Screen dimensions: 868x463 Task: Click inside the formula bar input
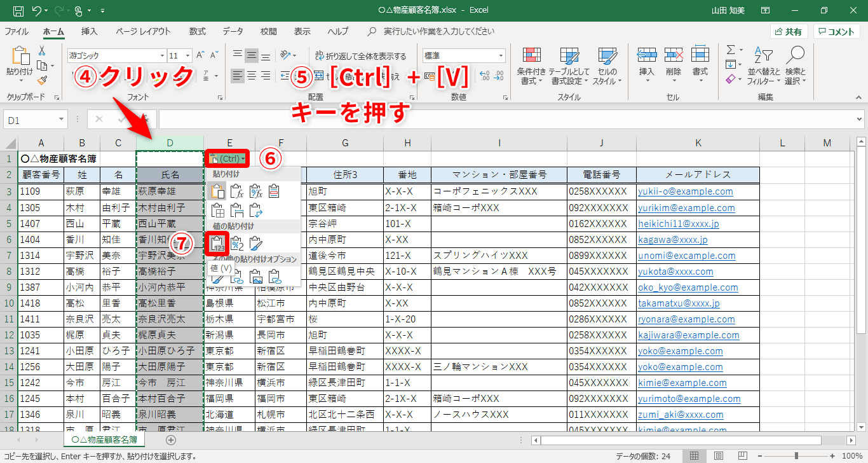tap(506, 119)
